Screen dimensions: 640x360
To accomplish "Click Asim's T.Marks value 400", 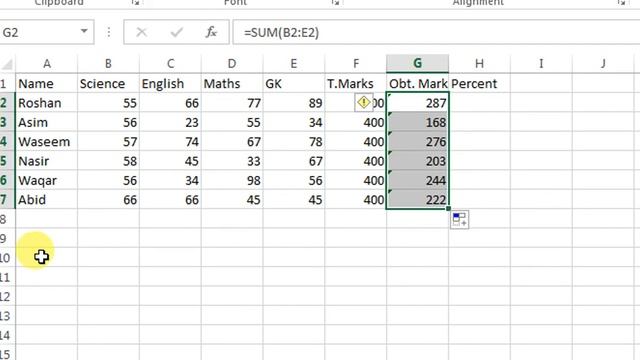I will click(x=356, y=122).
